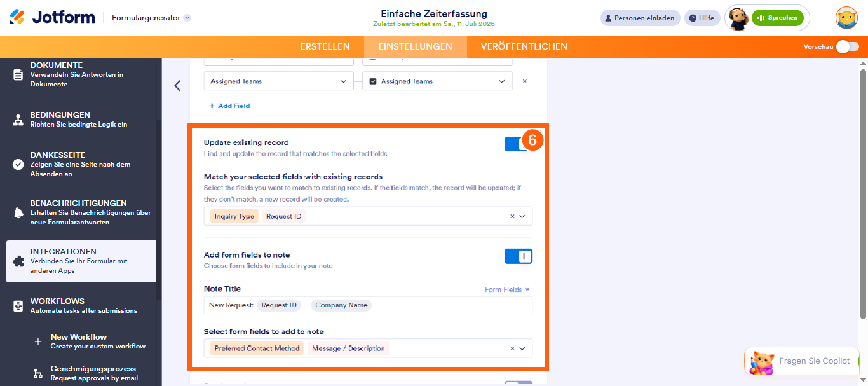Click inside the Note Title input field
The width and height of the screenshot is (868, 386).
click(x=368, y=305)
